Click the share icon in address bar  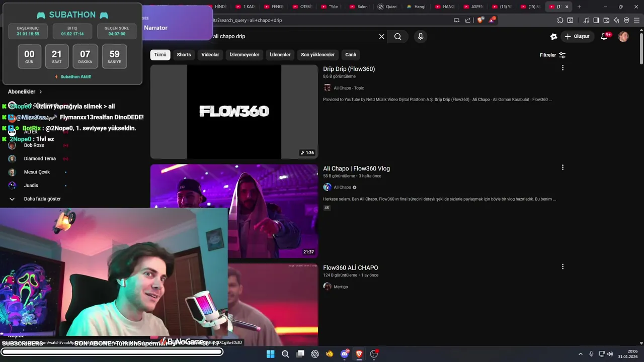[x=468, y=20]
